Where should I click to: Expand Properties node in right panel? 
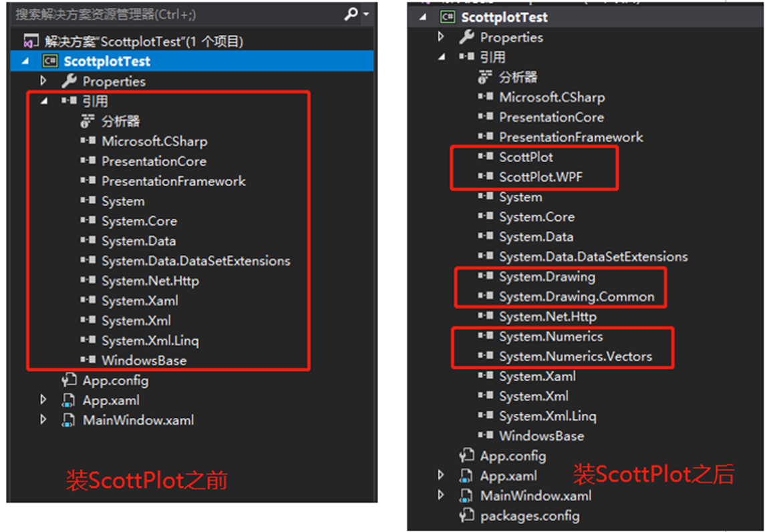(441, 37)
